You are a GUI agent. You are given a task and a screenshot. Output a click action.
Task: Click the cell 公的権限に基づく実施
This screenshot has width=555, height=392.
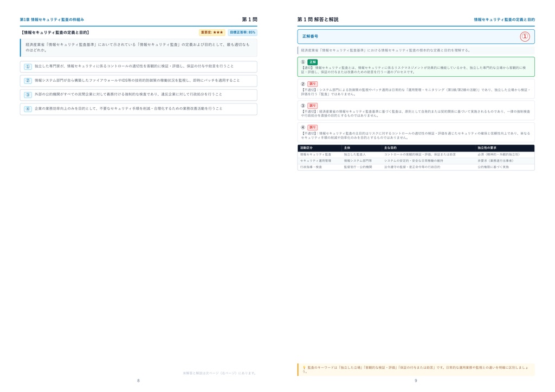click(x=493, y=167)
